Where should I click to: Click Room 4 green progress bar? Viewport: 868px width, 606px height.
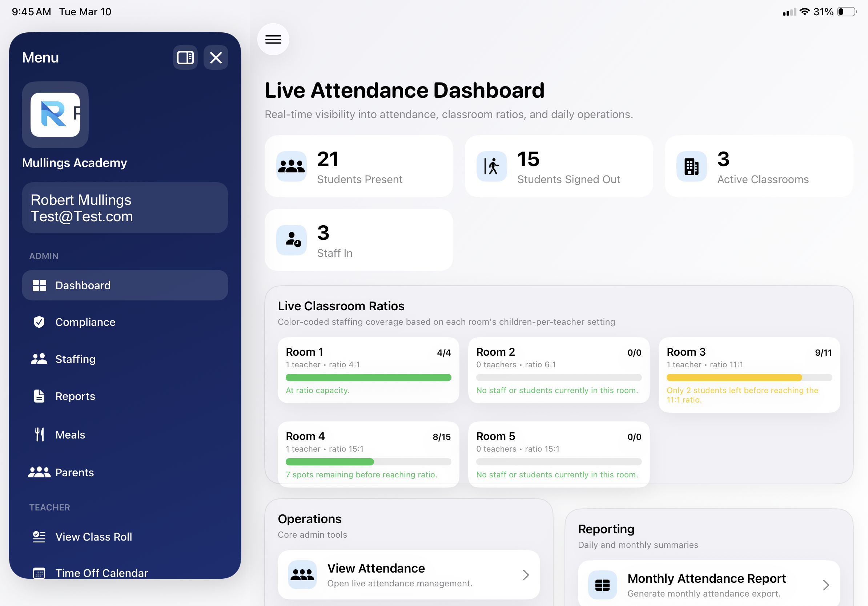point(330,462)
